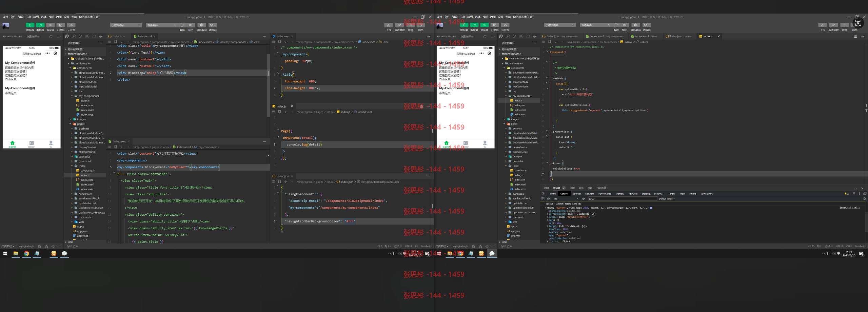868x312 pixels.
Task: Click the simulator refresh icon in left window
Action: pos(51,37)
